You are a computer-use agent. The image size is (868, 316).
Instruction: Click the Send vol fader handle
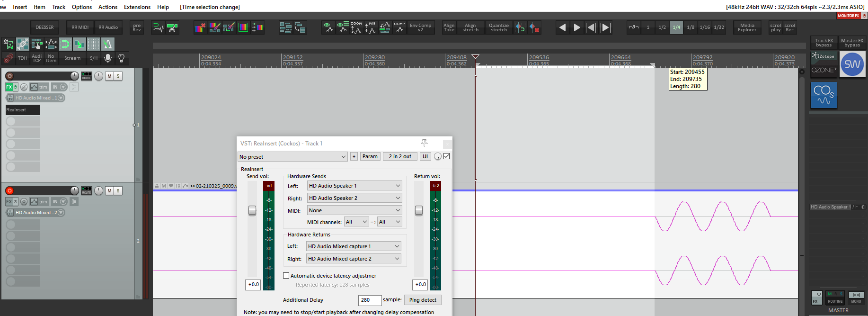click(x=252, y=210)
